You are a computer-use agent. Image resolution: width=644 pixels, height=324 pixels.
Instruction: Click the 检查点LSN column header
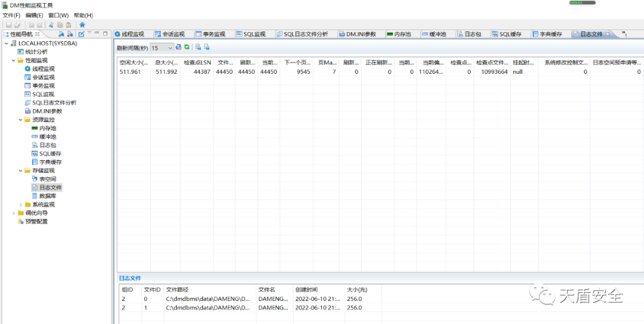[197, 62]
